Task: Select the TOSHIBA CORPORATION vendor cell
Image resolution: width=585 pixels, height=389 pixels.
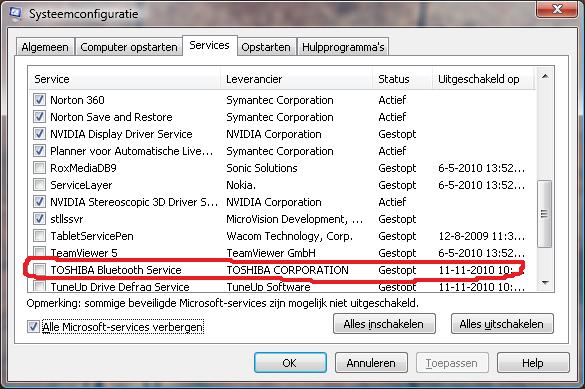Action: click(287, 270)
